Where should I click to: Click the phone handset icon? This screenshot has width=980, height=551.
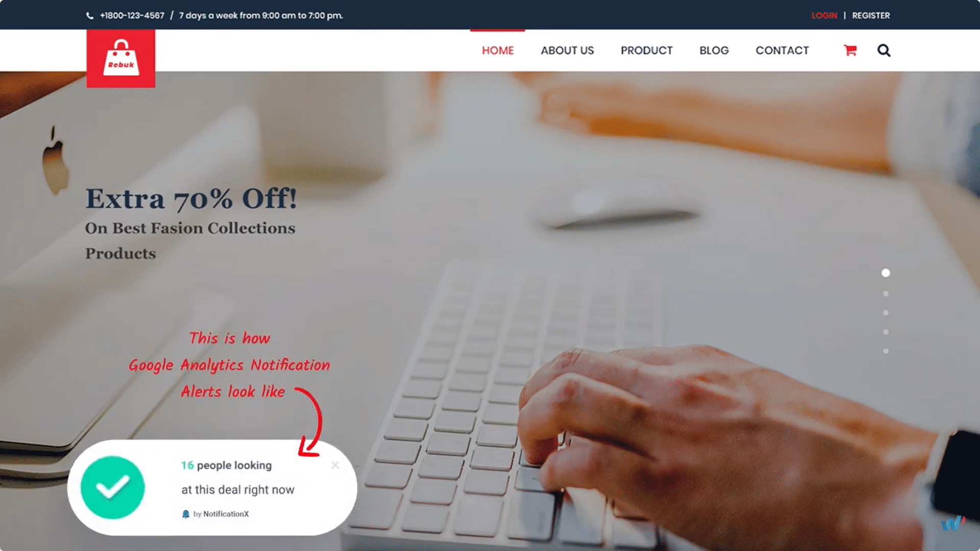click(x=90, y=15)
